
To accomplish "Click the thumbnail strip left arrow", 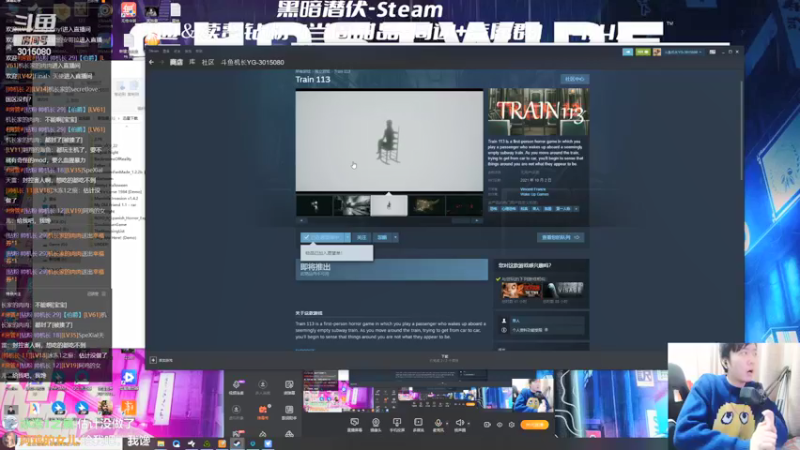I will pos(301,220).
